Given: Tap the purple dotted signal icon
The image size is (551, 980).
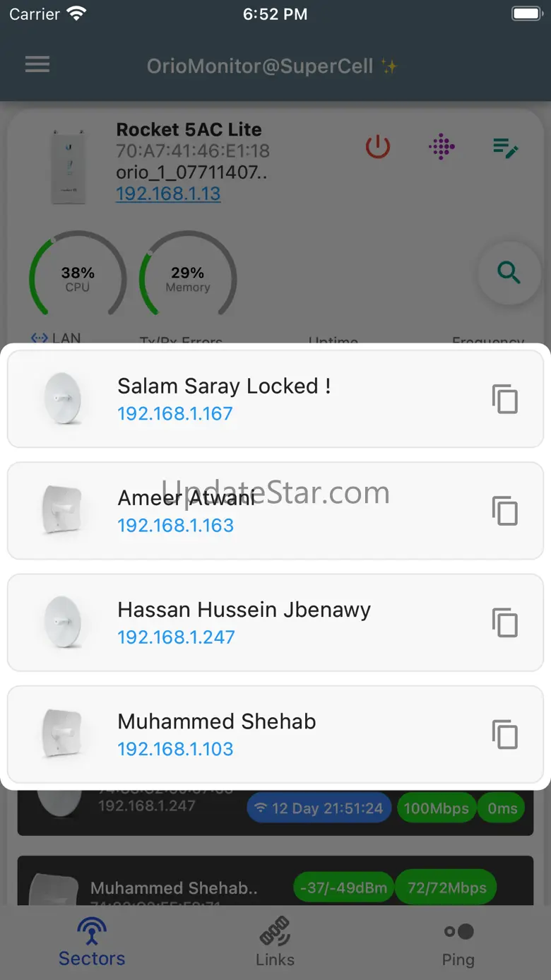Looking at the screenshot, I should click(x=442, y=147).
